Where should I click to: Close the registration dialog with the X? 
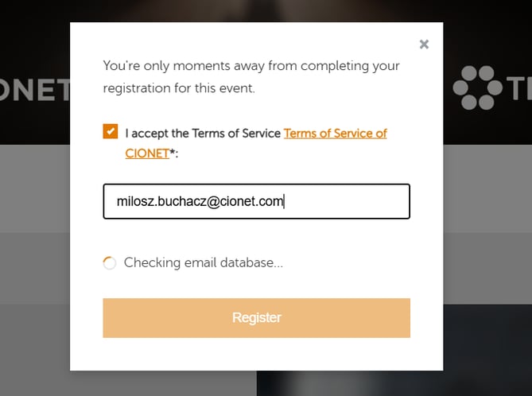[x=424, y=45]
